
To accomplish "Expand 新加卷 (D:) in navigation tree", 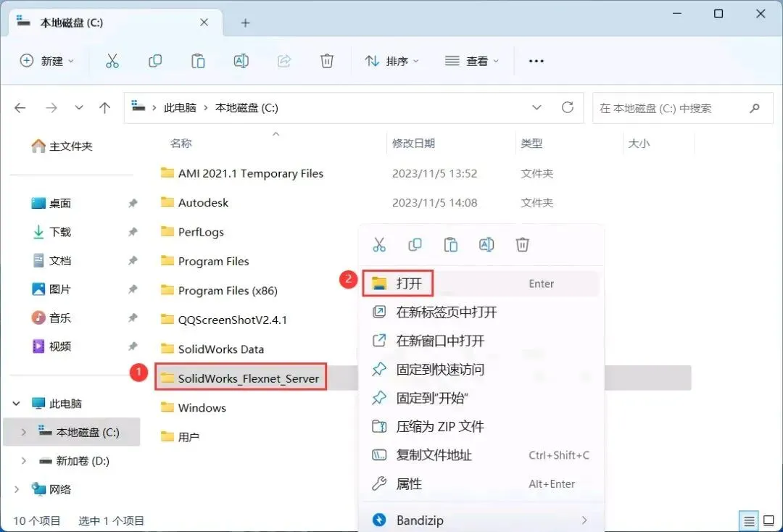I will coord(23,461).
